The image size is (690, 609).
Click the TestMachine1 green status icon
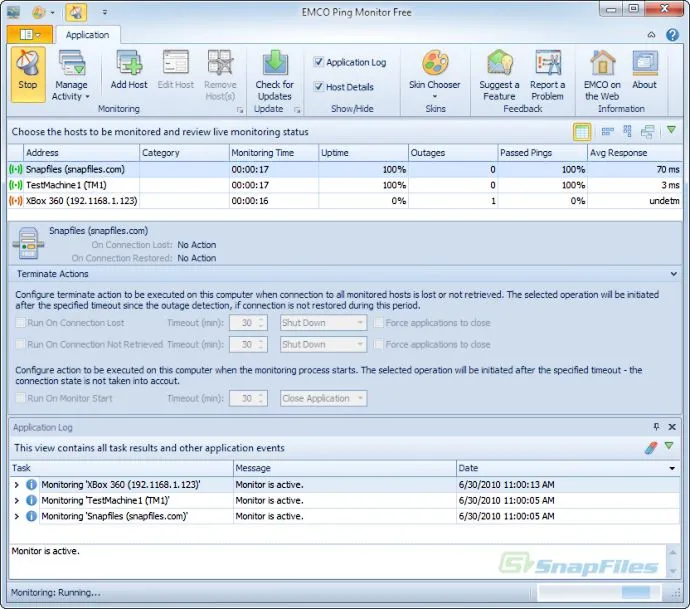click(x=15, y=185)
